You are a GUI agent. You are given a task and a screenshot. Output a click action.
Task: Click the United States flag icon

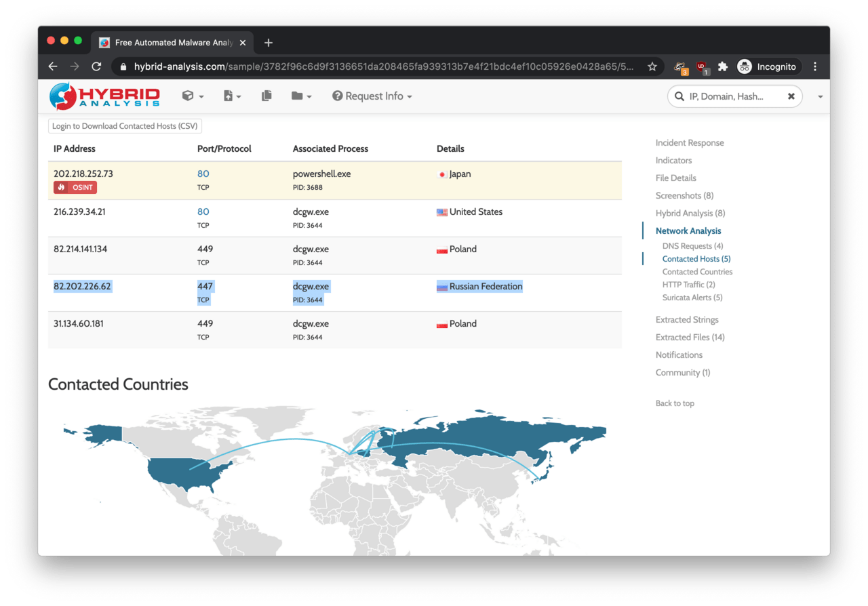442,212
